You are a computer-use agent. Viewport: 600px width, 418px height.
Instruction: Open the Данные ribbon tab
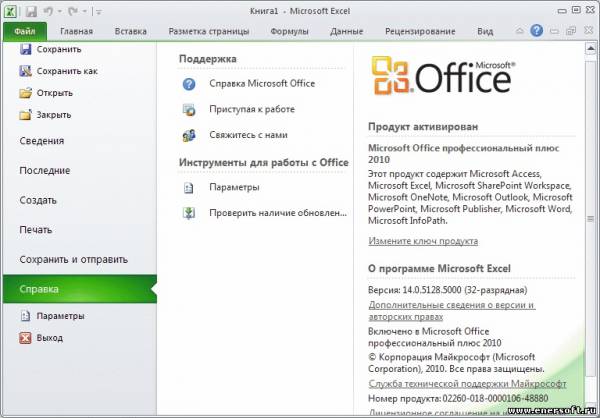click(x=347, y=31)
